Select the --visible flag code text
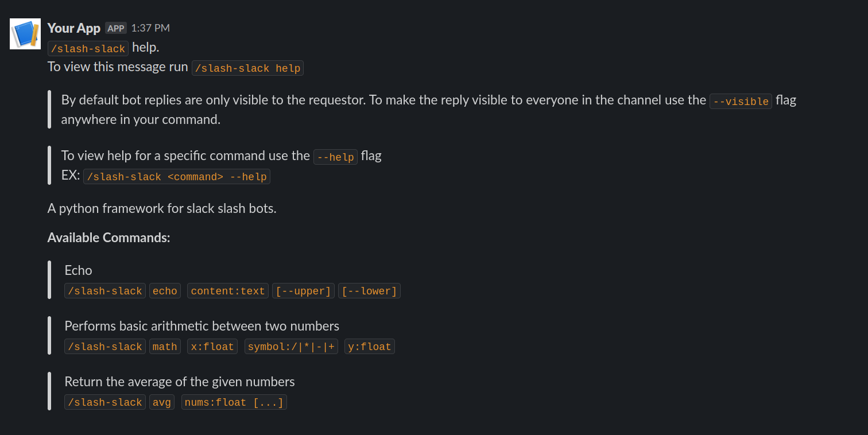The image size is (868, 435). 741,102
